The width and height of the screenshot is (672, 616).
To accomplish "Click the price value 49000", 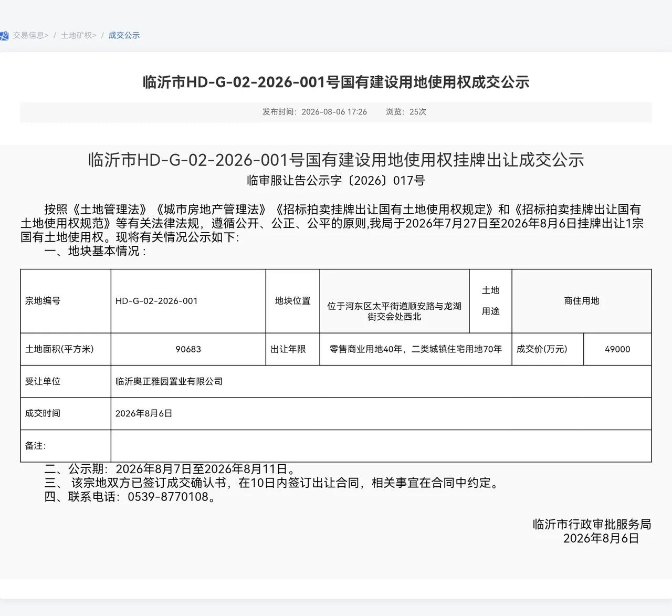I will coord(617,349).
